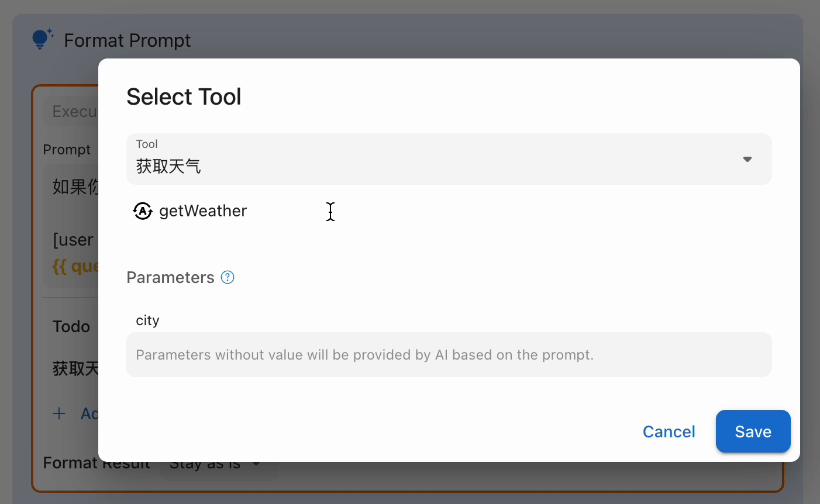The width and height of the screenshot is (820, 504).
Task: Click the getWeather action icon
Action: pyautogui.click(x=143, y=210)
